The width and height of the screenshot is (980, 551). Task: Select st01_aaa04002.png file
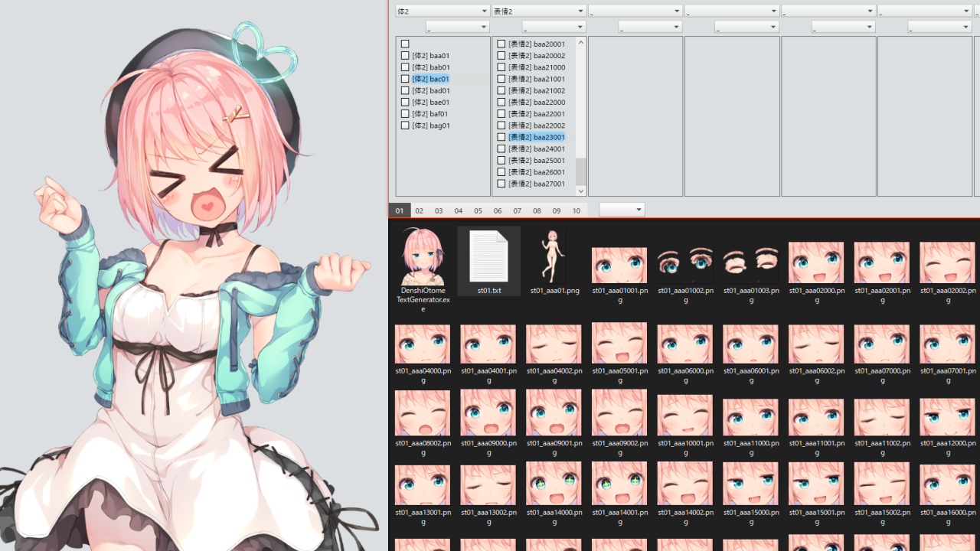click(554, 344)
